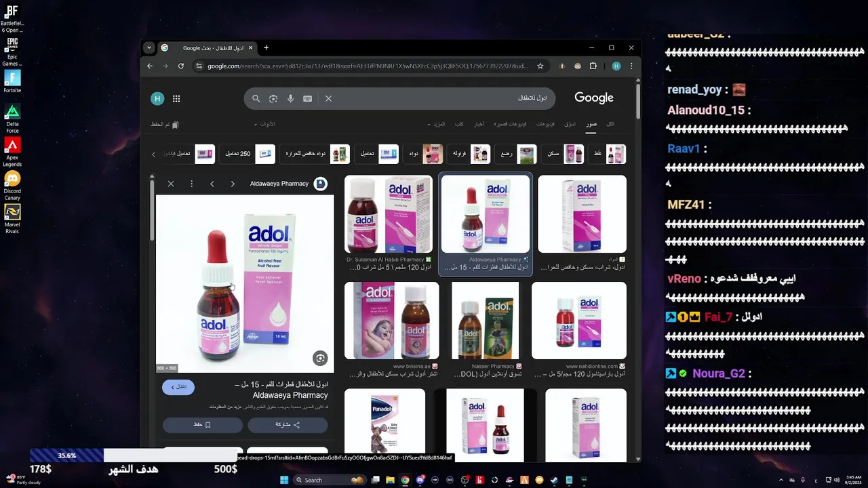Click the انتقال (Visit) button
Viewport: 868px width, 488px height.
pyautogui.click(x=178, y=387)
